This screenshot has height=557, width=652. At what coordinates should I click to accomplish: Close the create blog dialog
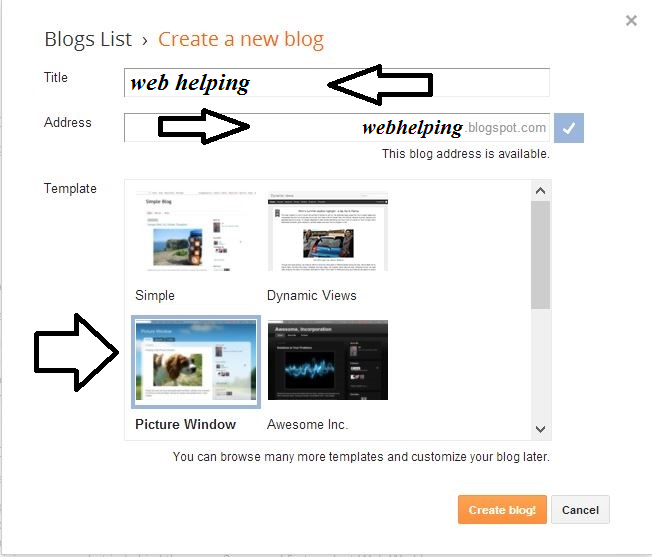coord(631,20)
